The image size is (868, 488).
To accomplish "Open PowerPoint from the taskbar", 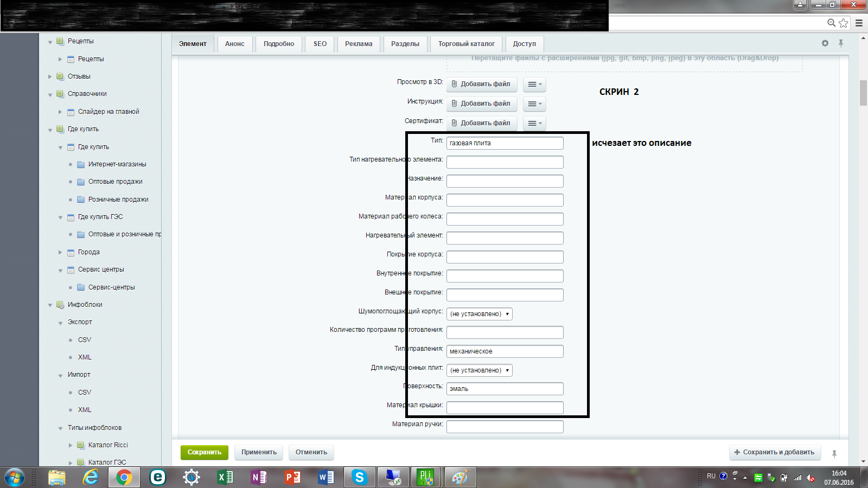I will 292,478.
